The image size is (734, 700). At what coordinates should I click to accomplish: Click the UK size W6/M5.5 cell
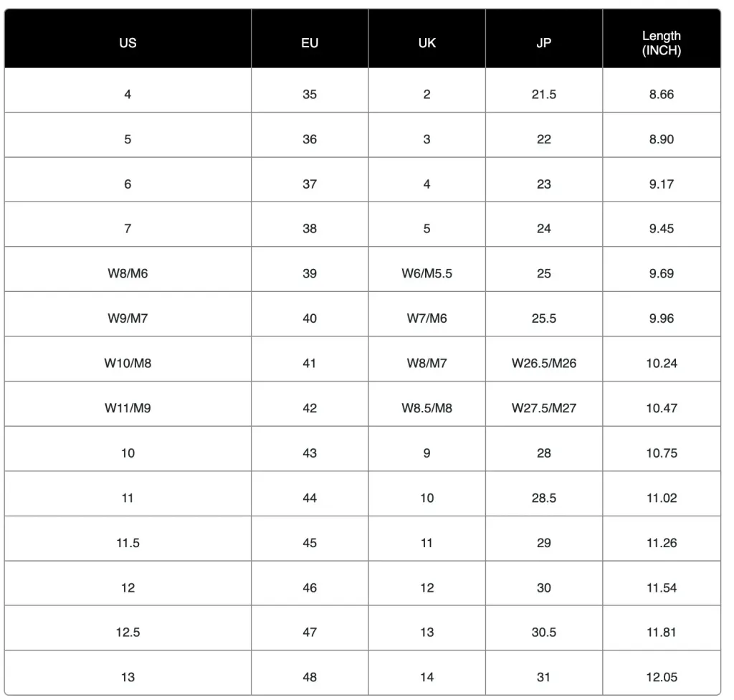[426, 273]
